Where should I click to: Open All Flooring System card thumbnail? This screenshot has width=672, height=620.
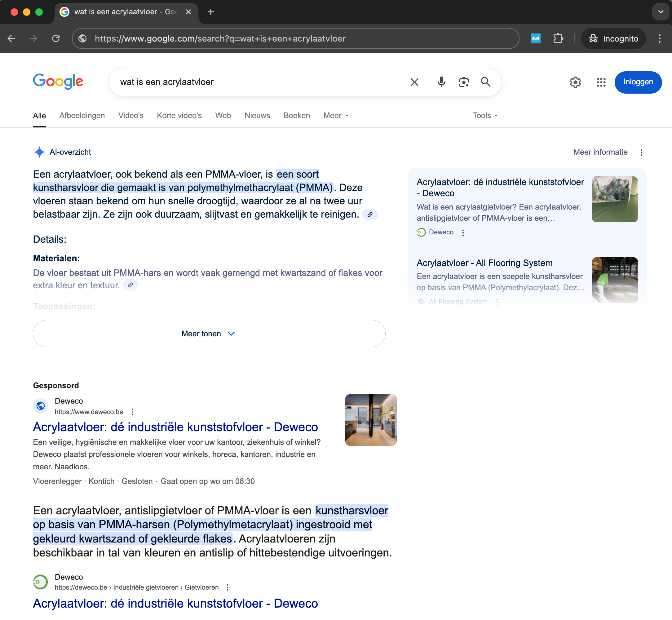(614, 280)
